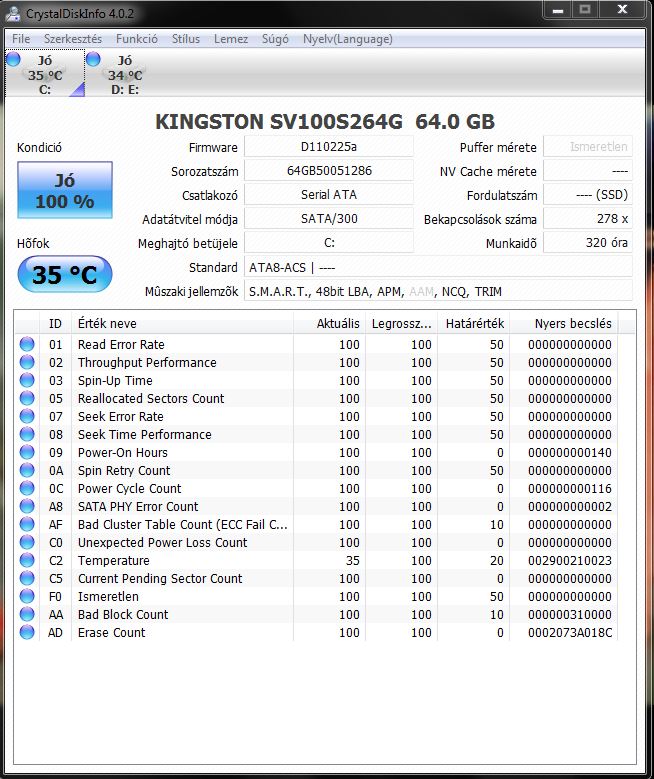Click the drive letter field showing C:
This screenshot has width=654, height=779.
click(x=328, y=242)
